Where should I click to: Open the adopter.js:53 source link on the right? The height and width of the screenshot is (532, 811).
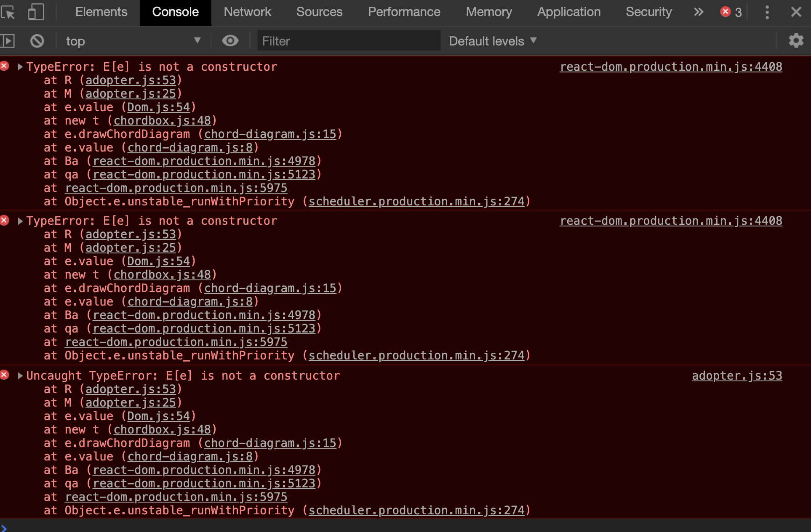(737, 376)
